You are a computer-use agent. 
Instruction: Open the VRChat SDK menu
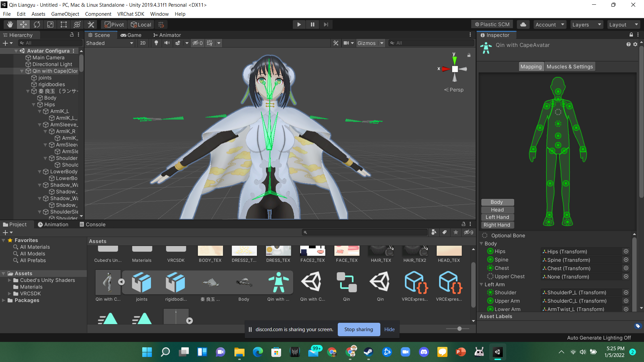pos(130,14)
